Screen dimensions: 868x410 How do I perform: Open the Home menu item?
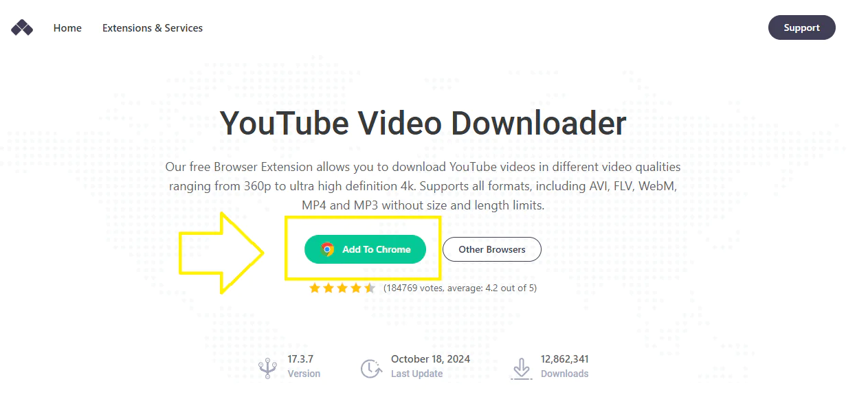(67, 28)
